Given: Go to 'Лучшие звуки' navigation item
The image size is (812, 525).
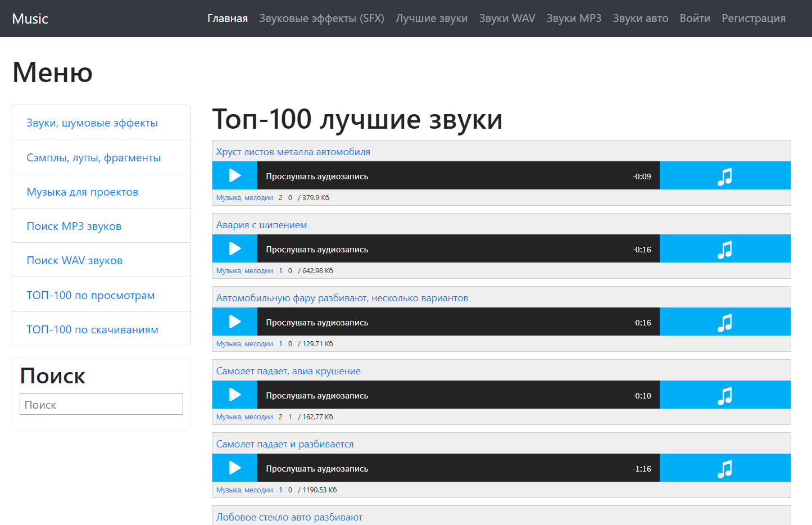Looking at the screenshot, I should pyautogui.click(x=431, y=19).
